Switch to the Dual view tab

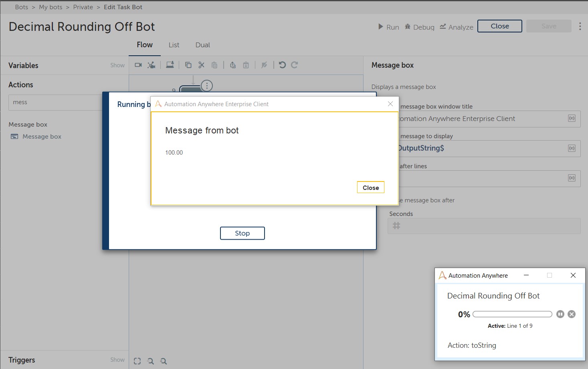pos(202,45)
